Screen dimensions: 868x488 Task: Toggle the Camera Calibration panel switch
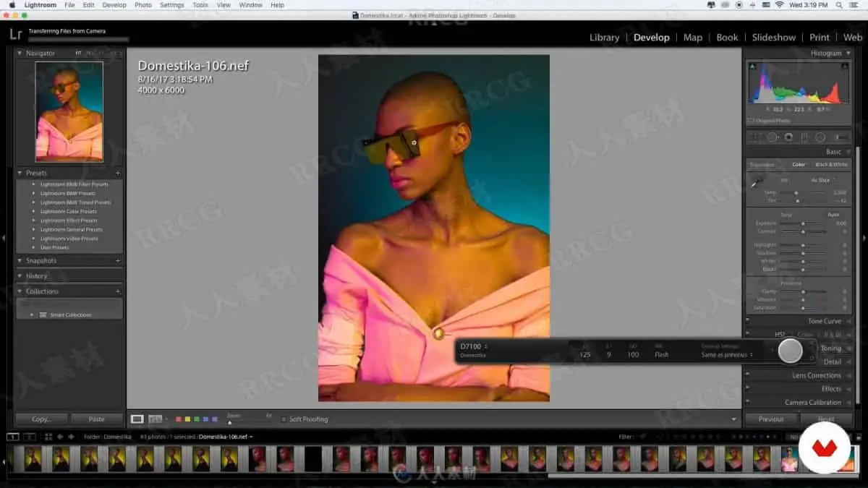coord(748,402)
